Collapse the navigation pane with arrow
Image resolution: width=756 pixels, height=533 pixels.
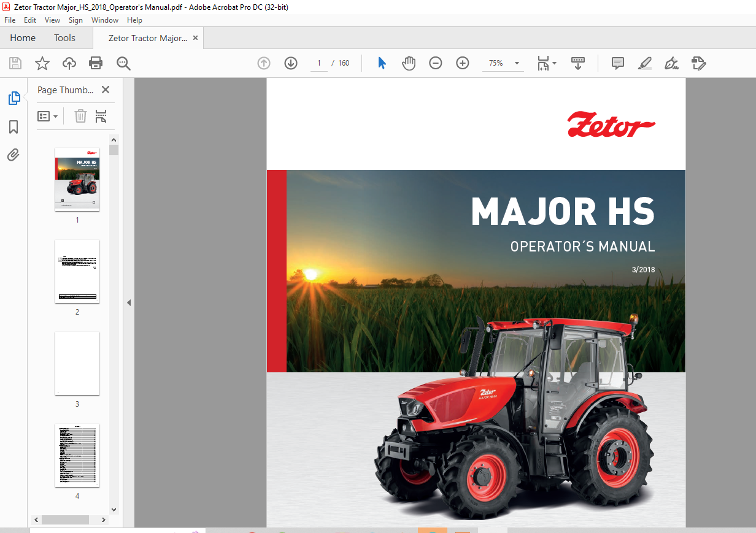point(129,302)
